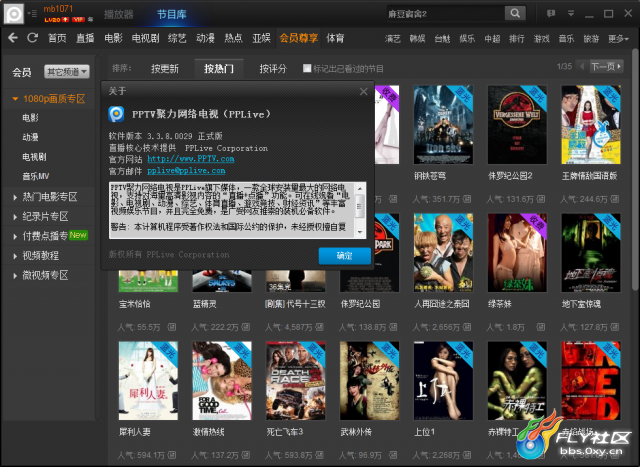Image resolution: width=640 pixels, height=467 pixels.
Task: Click the 动漫 item in top navigation
Action: 205,38
